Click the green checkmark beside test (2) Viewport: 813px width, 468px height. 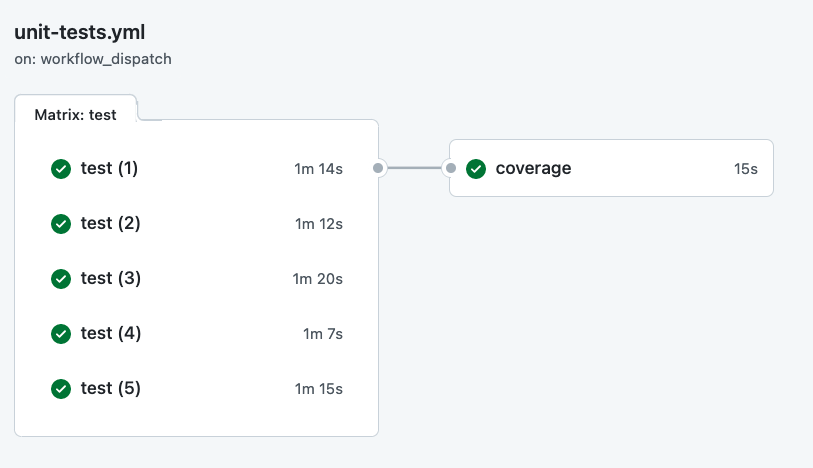click(61, 224)
